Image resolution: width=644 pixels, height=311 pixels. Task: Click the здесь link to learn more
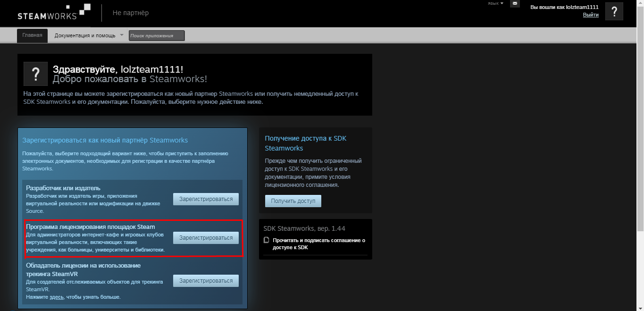56,297
